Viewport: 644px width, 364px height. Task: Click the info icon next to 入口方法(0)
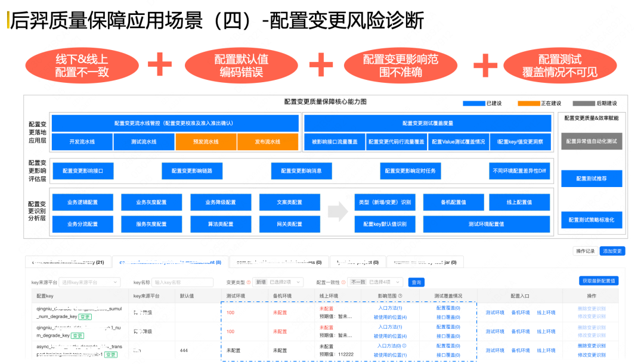point(404,346)
